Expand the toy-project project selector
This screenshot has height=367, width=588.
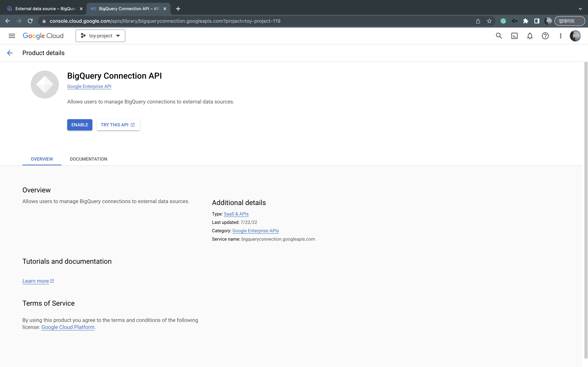tap(100, 36)
